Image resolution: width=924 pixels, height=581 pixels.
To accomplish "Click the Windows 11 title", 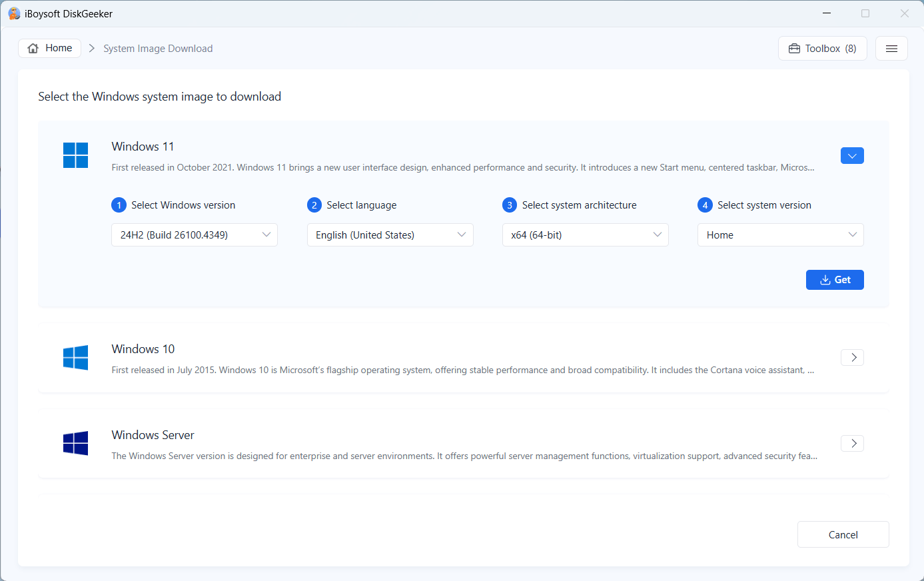I will click(143, 147).
